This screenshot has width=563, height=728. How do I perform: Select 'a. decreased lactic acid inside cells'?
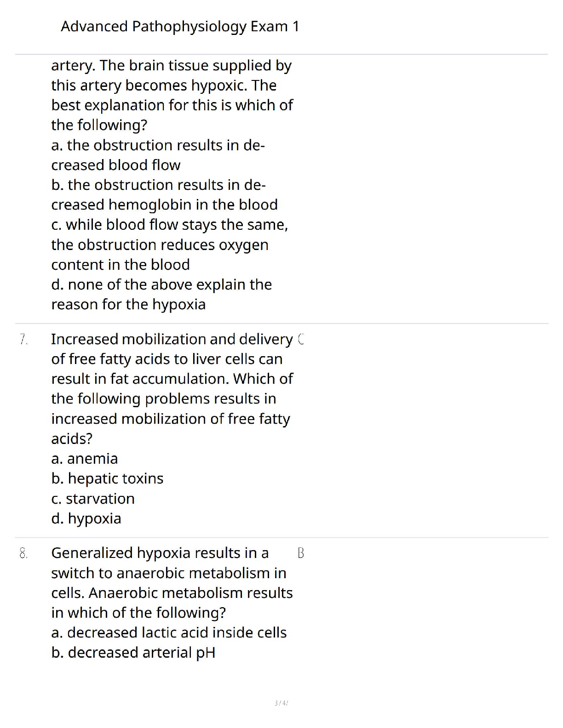tap(169, 633)
